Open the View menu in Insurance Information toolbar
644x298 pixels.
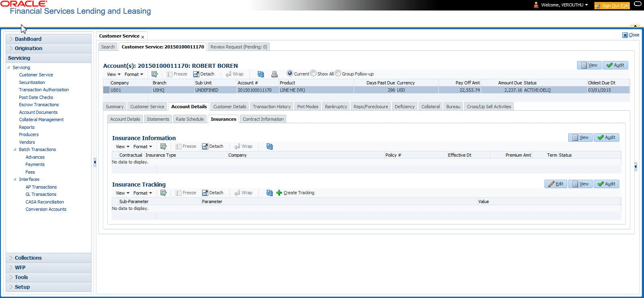click(x=123, y=147)
